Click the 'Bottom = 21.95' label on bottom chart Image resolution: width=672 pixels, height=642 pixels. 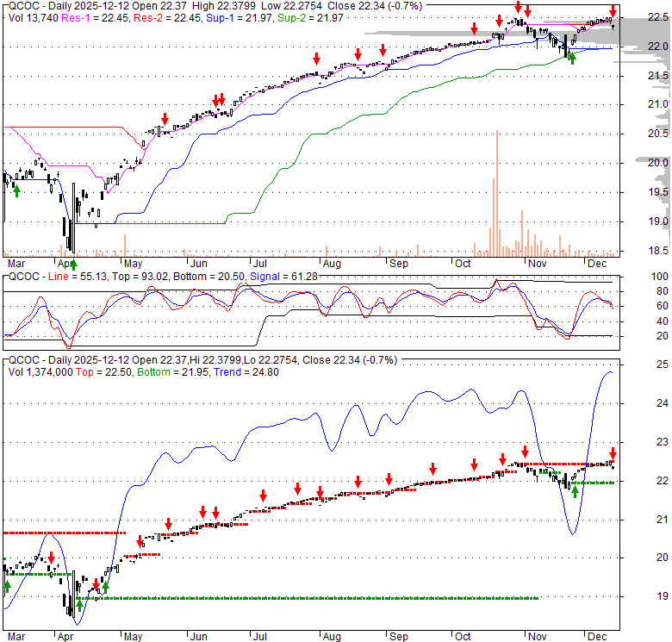tap(173, 372)
